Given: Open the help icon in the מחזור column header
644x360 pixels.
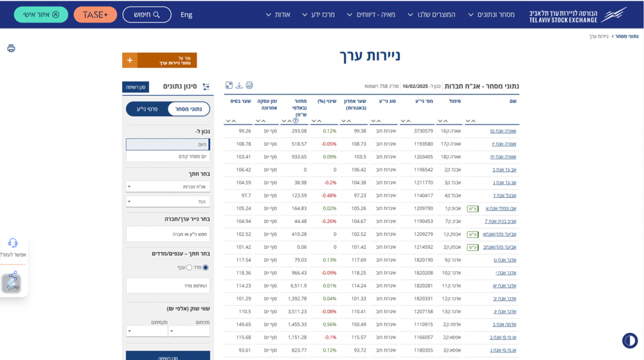Looking at the screenshot, I should pyautogui.click(x=296, y=121).
